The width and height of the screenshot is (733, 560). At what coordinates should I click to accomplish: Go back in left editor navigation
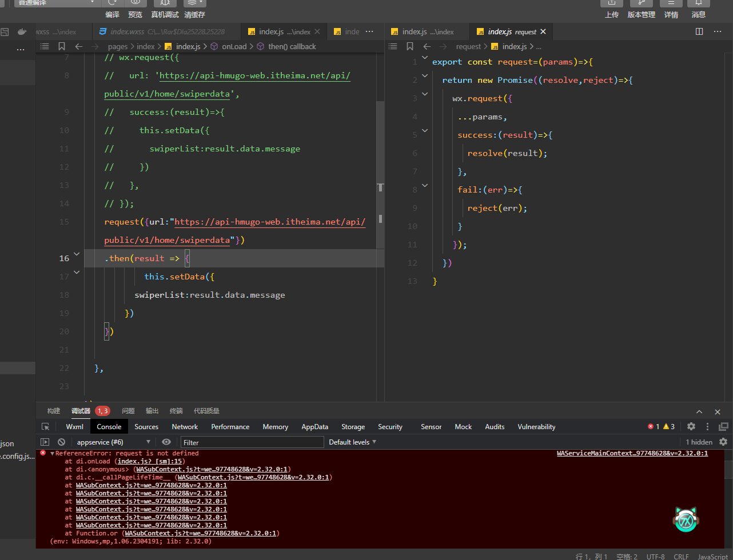tap(79, 46)
